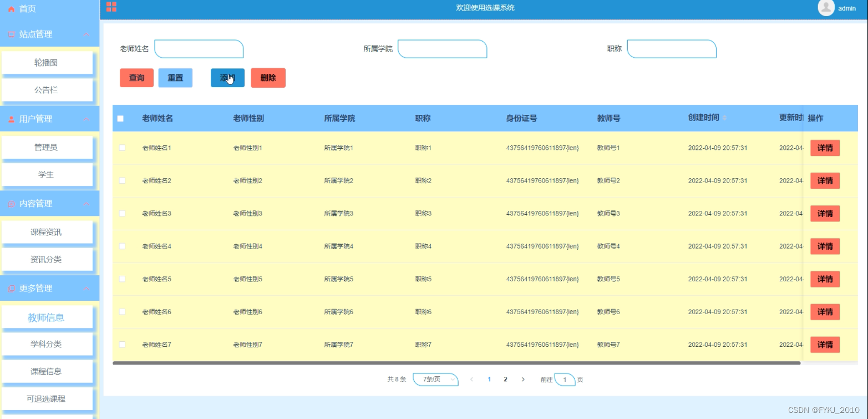Open the 管理员 menu item

coord(47,147)
